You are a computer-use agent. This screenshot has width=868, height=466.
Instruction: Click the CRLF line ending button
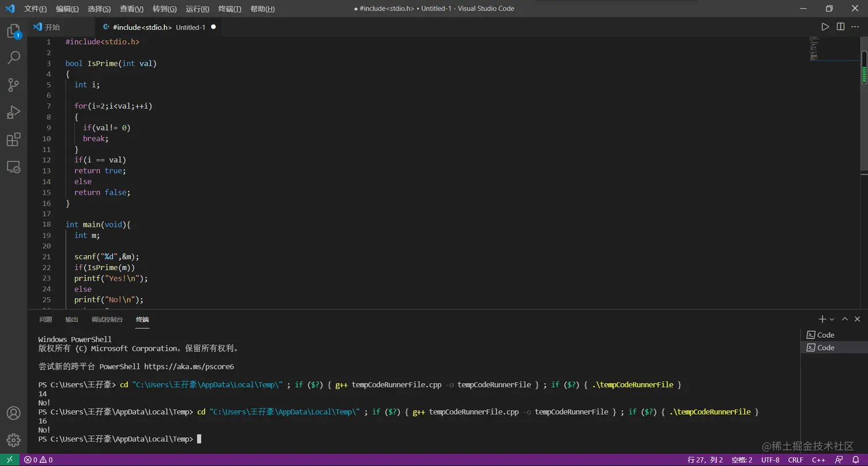[796, 460]
